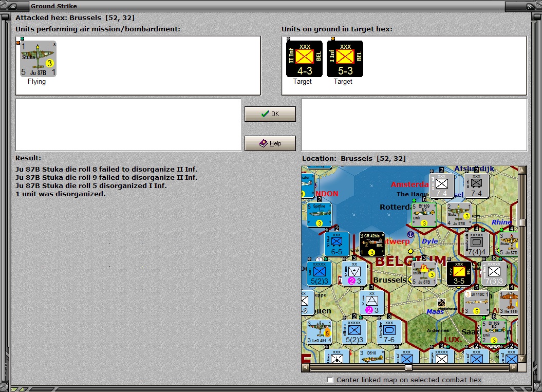Click the '1 unit was disorganized.' line
The width and height of the screenshot is (542, 392).
point(61,194)
